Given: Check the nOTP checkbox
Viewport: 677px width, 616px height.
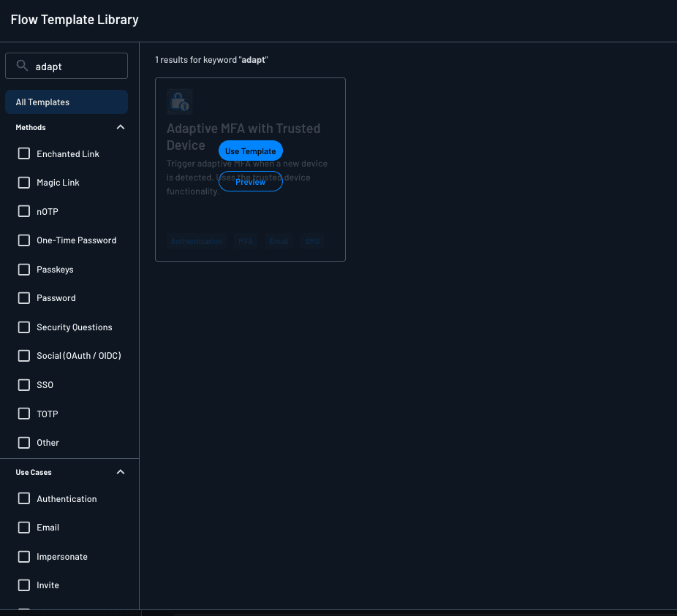Looking at the screenshot, I should point(24,211).
